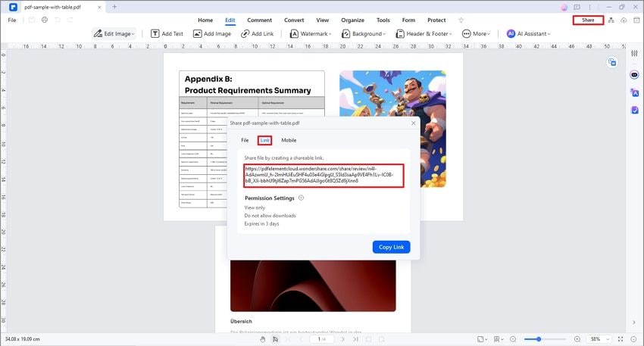Select the File tab in Share dialog
This screenshot has width=644, height=346.
(245, 140)
